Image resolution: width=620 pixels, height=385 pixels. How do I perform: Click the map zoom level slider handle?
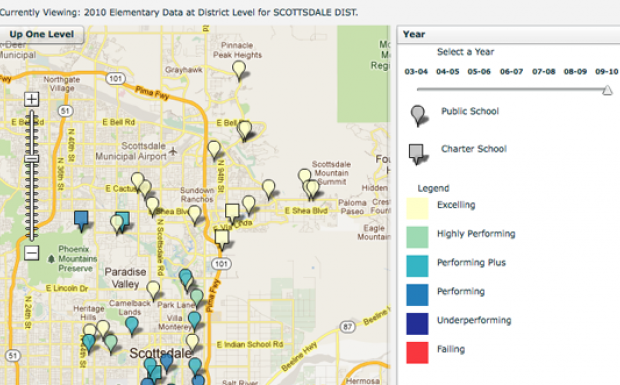pos(32,159)
